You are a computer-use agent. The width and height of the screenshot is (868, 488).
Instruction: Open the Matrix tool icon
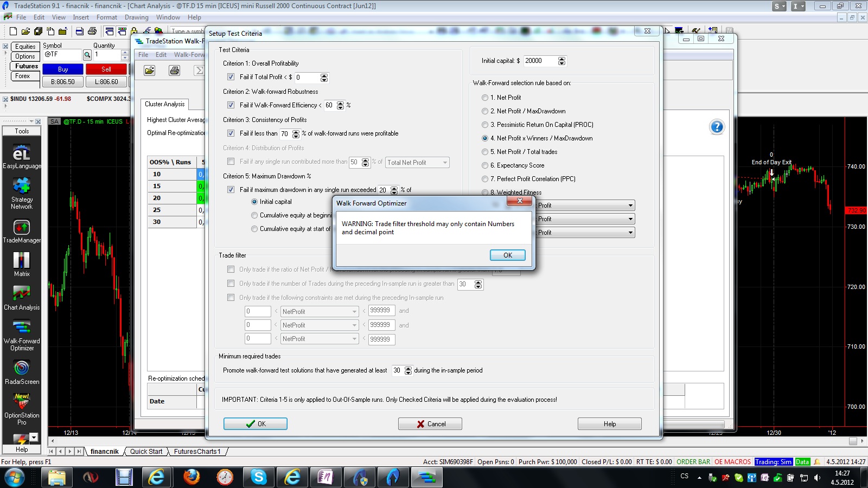(22, 265)
